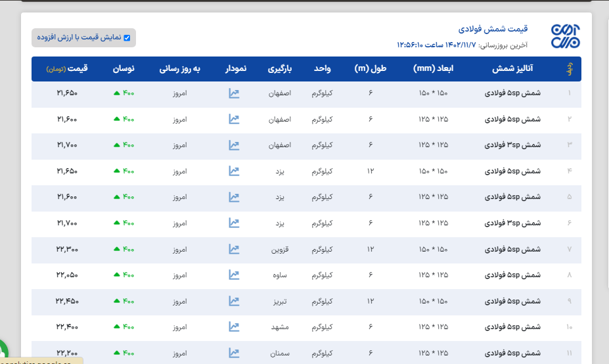Open chart for Yazd 3sp billet row
The width and height of the screenshot is (609, 364).
[x=234, y=223]
